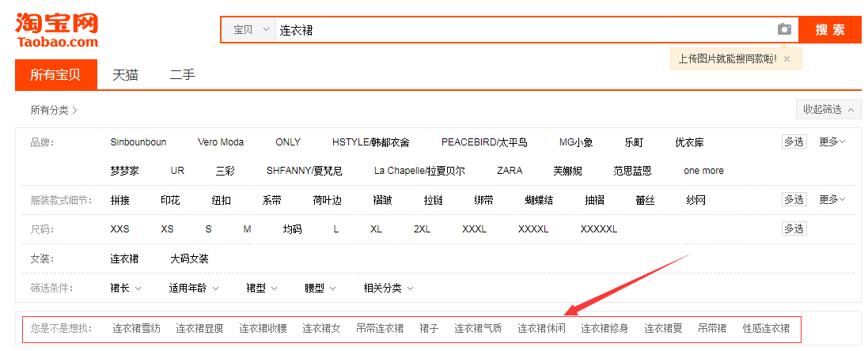Enable 多选 for the brand row
Screen dimensions: 868x351
(x=794, y=142)
